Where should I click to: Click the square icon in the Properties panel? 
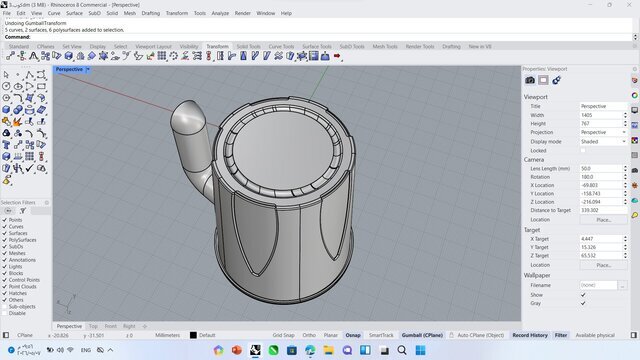click(543, 80)
